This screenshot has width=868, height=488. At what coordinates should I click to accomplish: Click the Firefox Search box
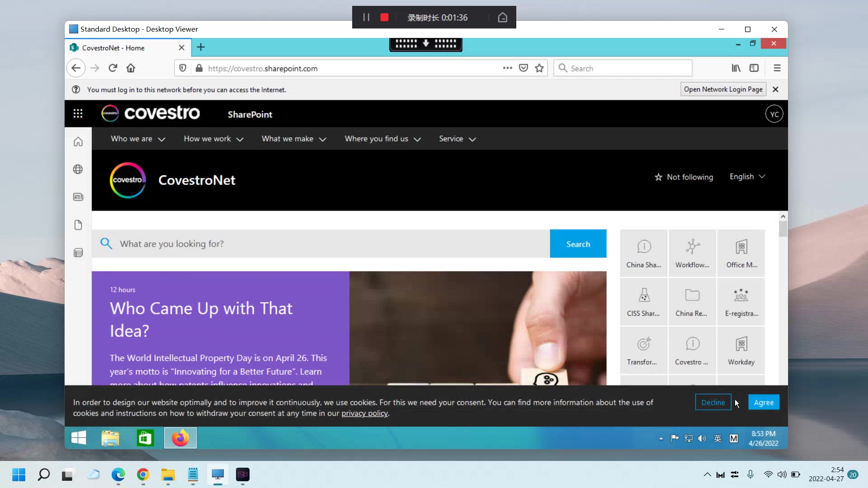[623, 68]
